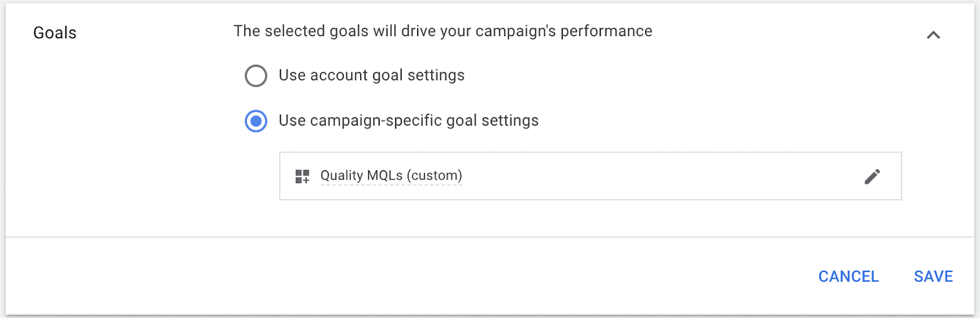The image size is (980, 318).
Task: Switch to account-level goals option
Action: (x=256, y=76)
